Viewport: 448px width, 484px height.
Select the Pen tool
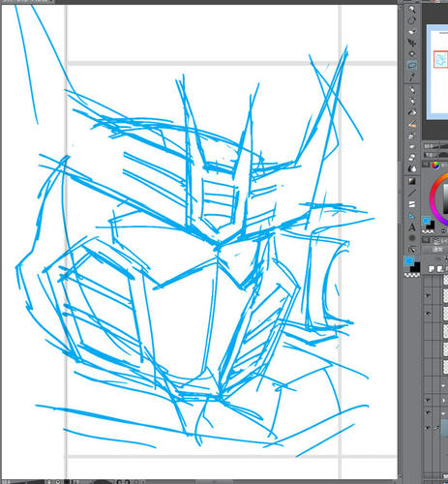(x=412, y=89)
